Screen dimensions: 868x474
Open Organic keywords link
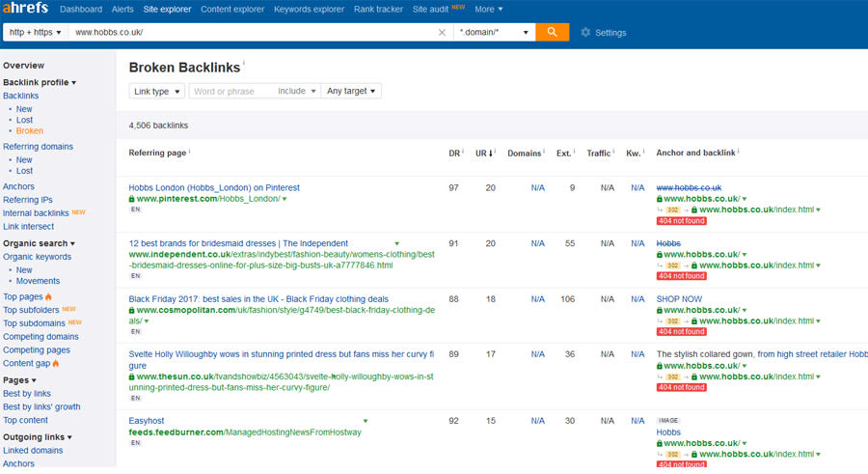(x=37, y=257)
